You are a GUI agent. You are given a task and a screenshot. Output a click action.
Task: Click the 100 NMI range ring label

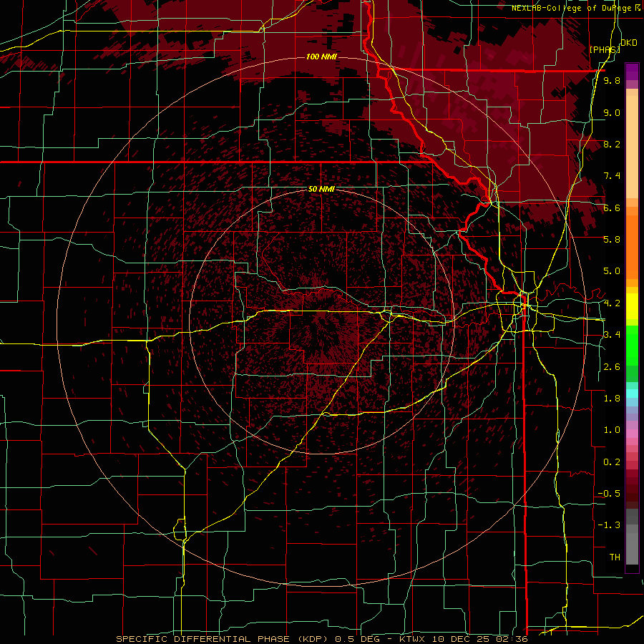point(321,57)
